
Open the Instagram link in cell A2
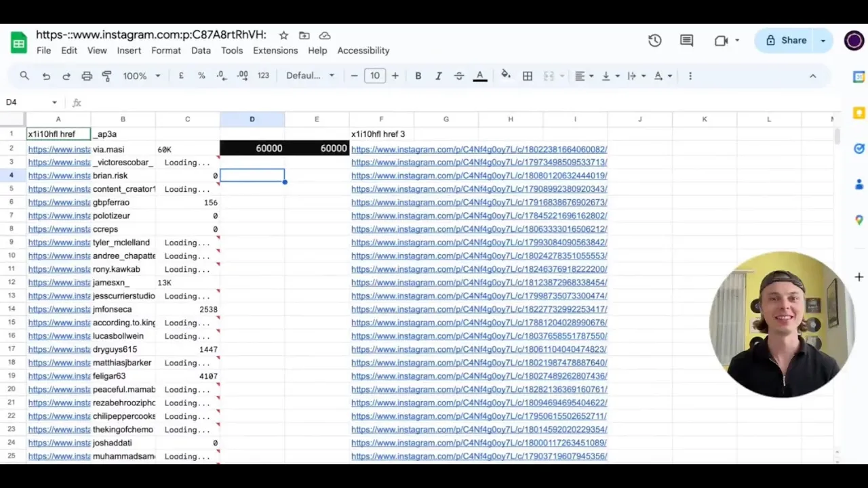pos(59,149)
